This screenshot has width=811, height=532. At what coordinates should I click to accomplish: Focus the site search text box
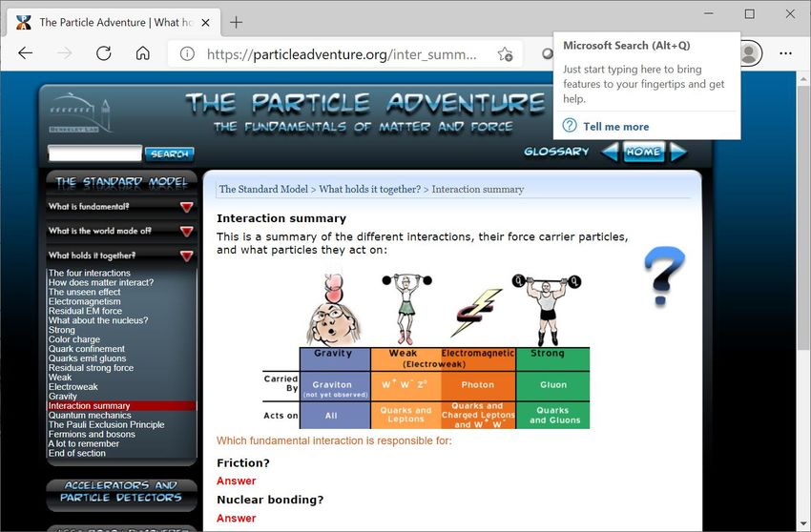point(94,153)
